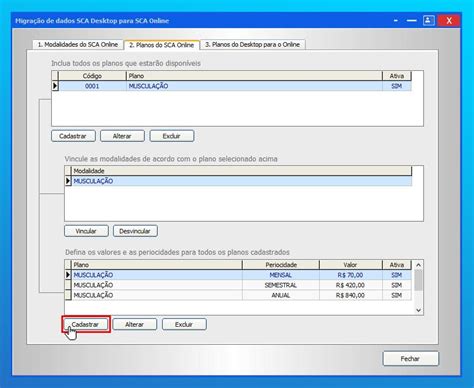The width and height of the screenshot is (474, 388).
Task: Click the Ativa header in bottom table
Action: 397,265
